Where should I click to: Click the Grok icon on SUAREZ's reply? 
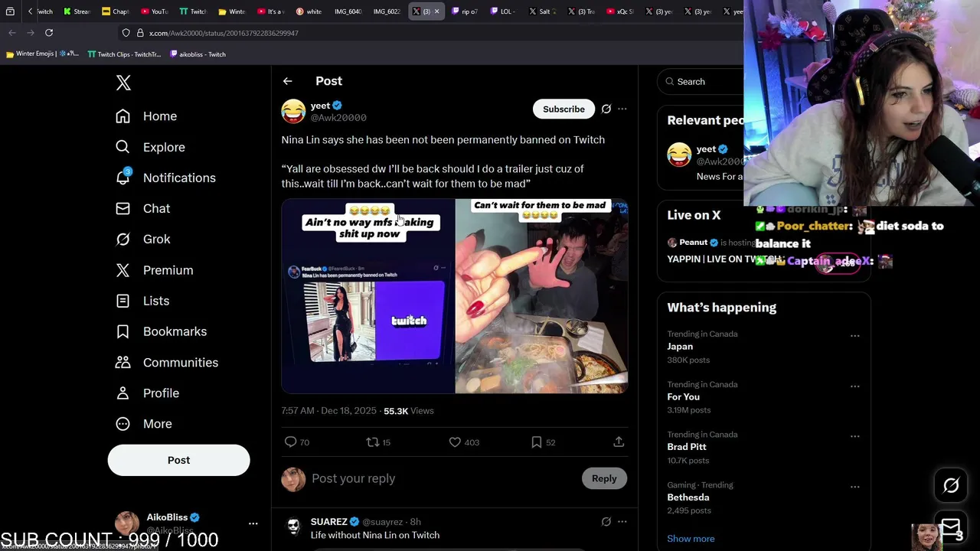[x=606, y=522]
